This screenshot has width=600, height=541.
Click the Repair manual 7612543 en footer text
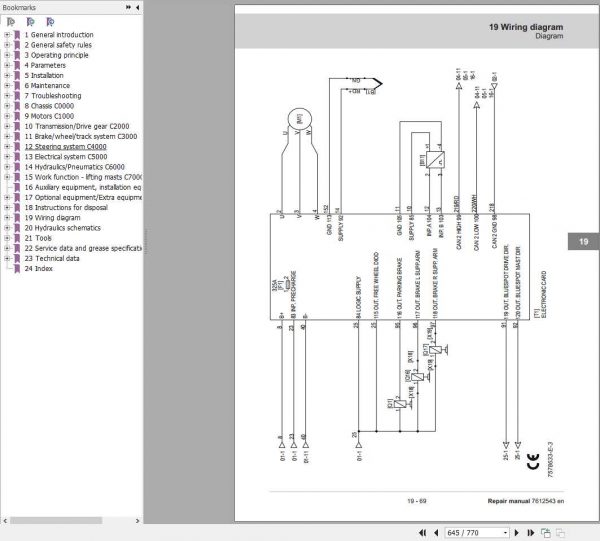pos(526,501)
